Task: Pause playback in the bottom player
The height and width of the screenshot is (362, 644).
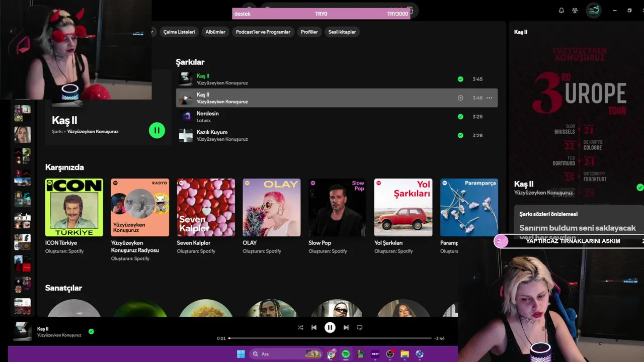Action: [330, 327]
